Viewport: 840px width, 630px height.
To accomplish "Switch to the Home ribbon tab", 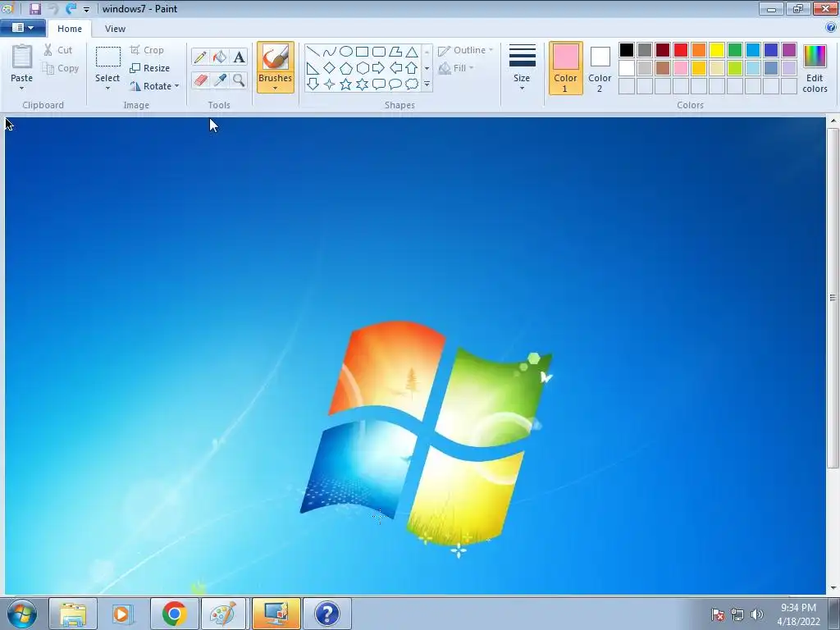I will tap(70, 29).
